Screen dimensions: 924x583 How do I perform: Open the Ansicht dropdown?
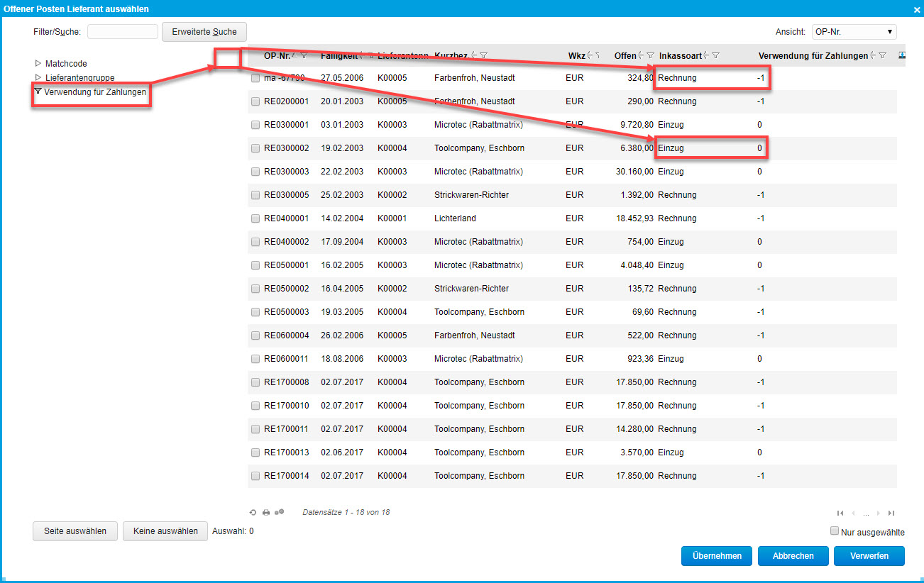tap(854, 32)
